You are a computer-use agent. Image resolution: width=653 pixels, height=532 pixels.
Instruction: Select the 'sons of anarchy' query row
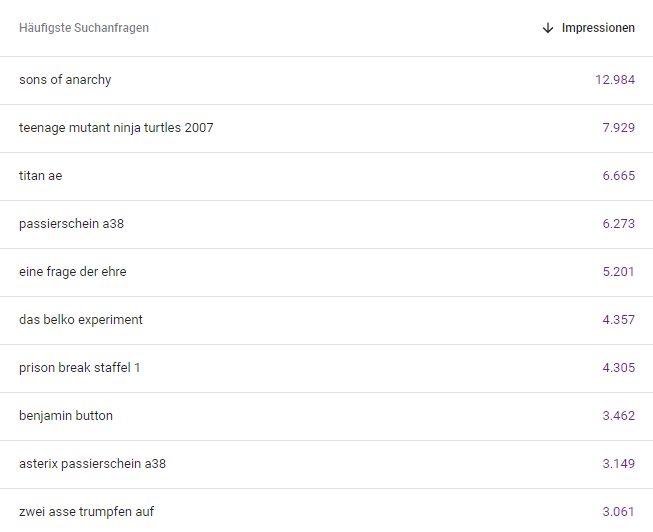(x=65, y=80)
